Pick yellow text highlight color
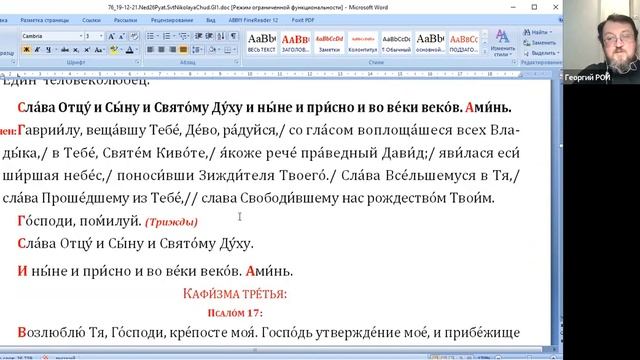The width and height of the screenshot is (640, 360). click(114, 50)
